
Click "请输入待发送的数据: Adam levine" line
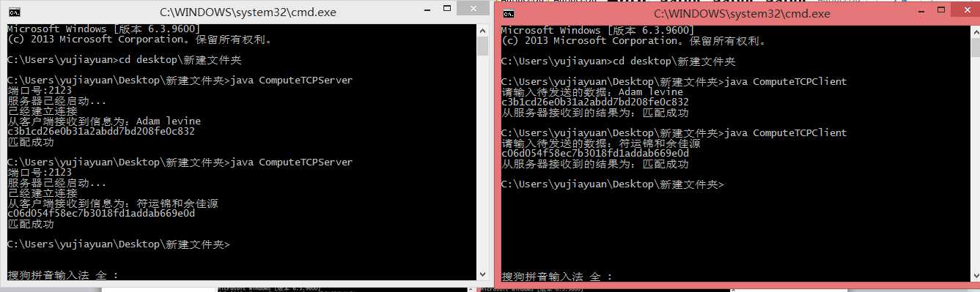(x=592, y=92)
